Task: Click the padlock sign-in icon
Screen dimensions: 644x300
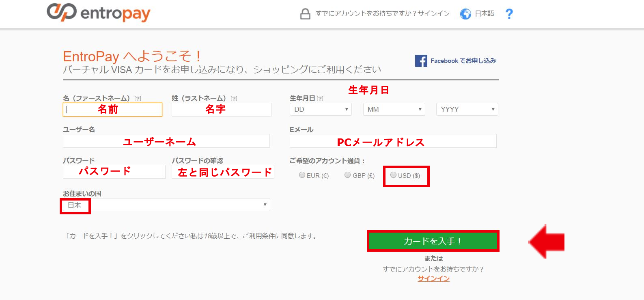Action: pos(305,14)
